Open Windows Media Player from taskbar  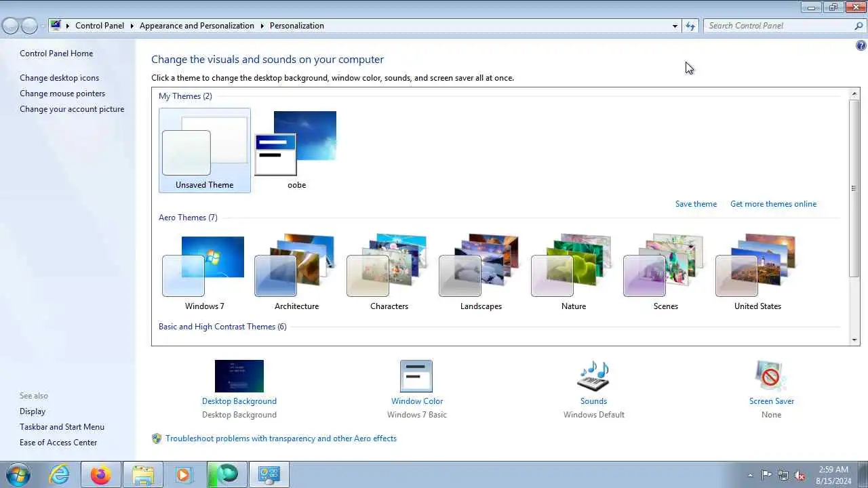click(x=184, y=474)
